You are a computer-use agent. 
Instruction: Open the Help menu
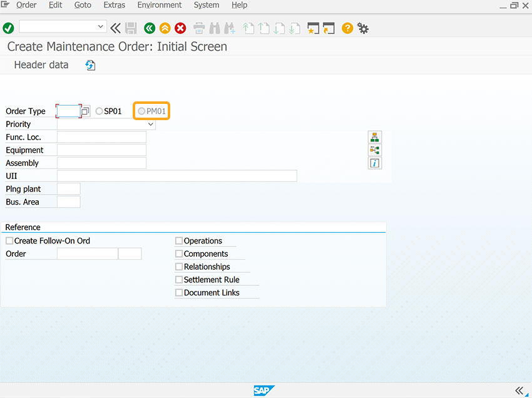tap(239, 5)
